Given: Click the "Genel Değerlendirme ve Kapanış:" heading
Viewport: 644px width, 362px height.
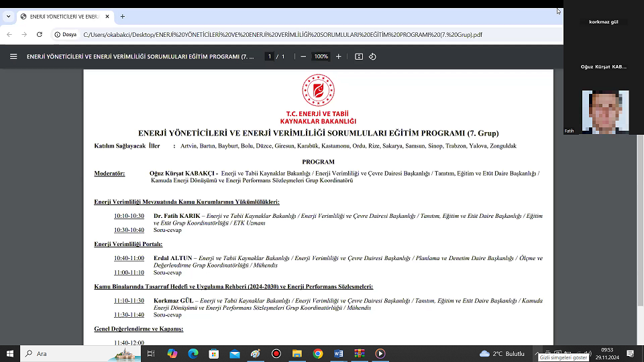Looking at the screenshot, I should tap(139, 328).
